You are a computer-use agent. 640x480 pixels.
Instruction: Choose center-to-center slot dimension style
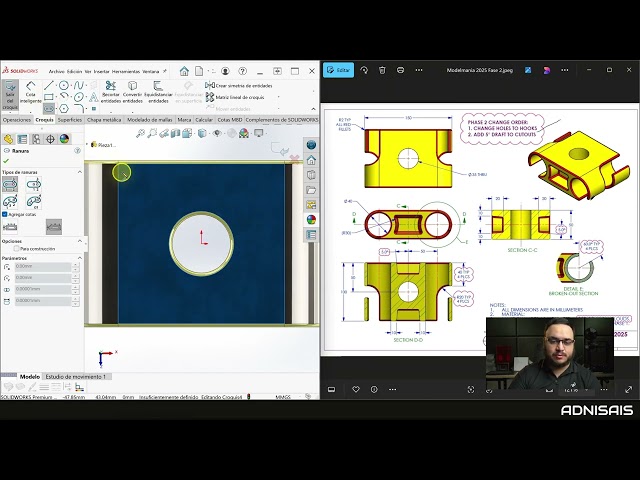[x=10, y=227]
